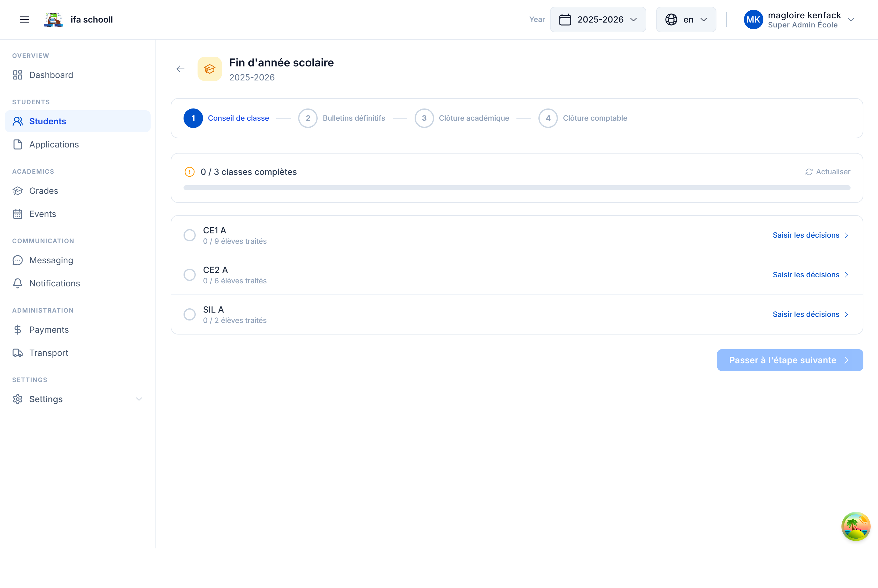Click the palm tree floating icon
This screenshot has width=878, height=588.
click(x=855, y=526)
